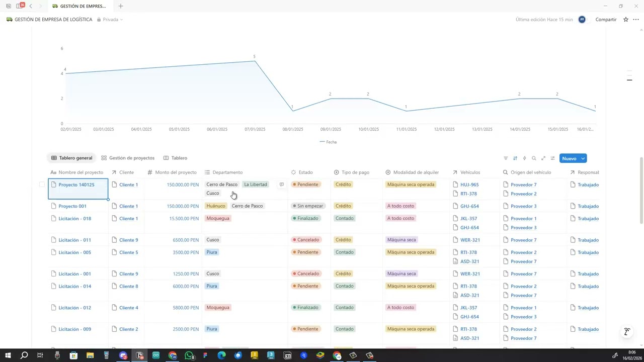This screenshot has width=644, height=362.
Task: Open Modalidad de alquiler column header menu
Action: [x=412, y=172]
